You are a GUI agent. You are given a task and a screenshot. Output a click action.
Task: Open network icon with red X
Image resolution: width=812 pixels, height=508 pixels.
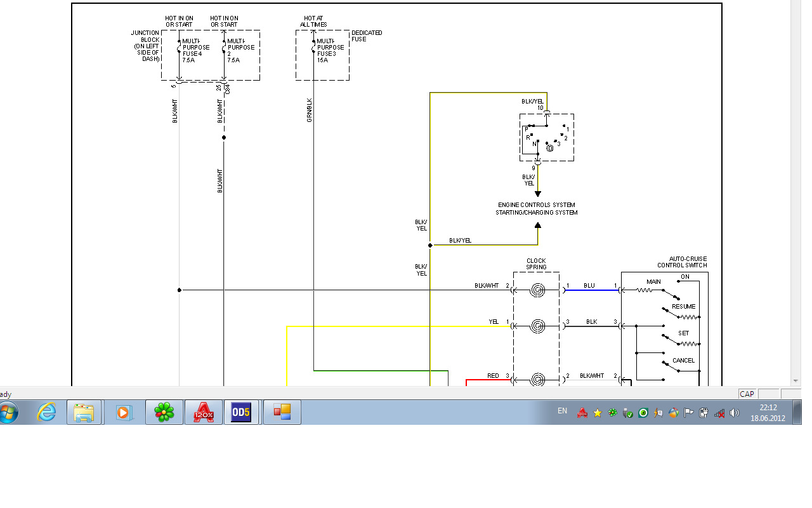pos(719,413)
